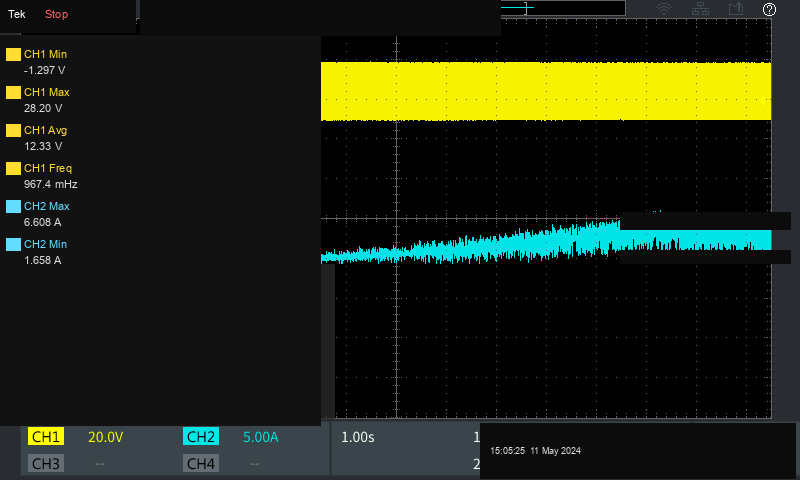Enable the CH3 channel button
The width and height of the screenshot is (800, 480).
tap(46, 463)
